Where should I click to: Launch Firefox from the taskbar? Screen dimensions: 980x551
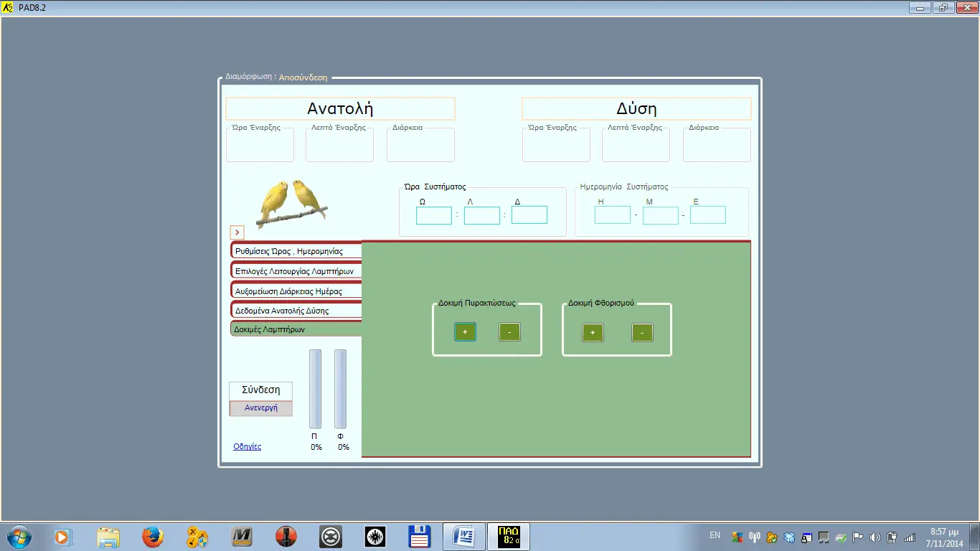152,537
